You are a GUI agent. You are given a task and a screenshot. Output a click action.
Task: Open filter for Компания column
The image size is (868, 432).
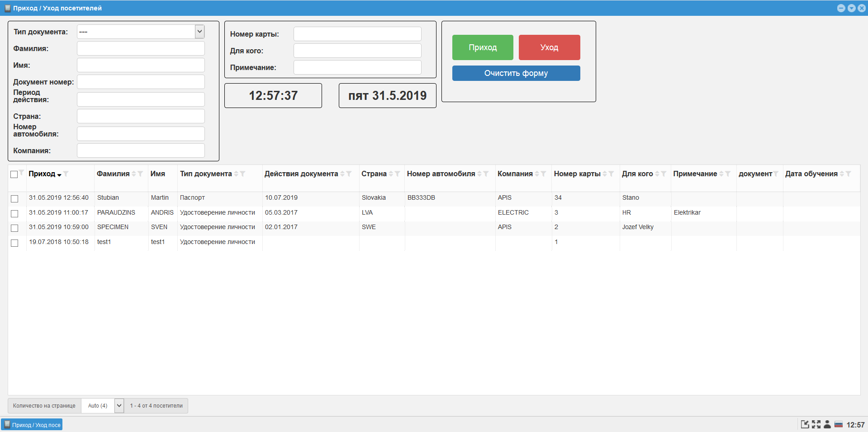tap(544, 174)
